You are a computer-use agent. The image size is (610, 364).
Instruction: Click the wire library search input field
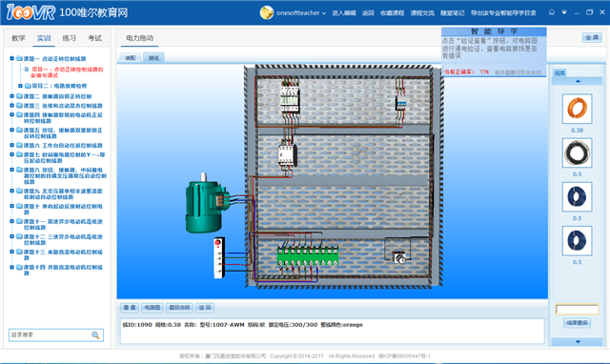coord(577,309)
